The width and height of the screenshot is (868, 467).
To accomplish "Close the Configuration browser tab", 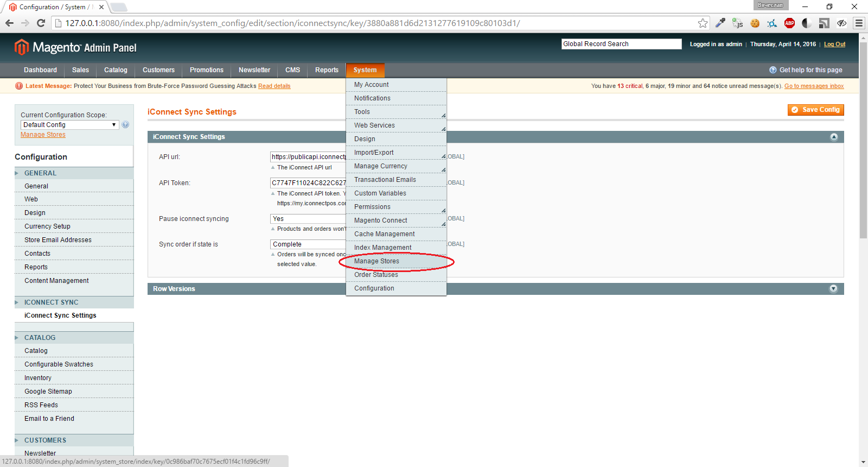I will [101, 7].
